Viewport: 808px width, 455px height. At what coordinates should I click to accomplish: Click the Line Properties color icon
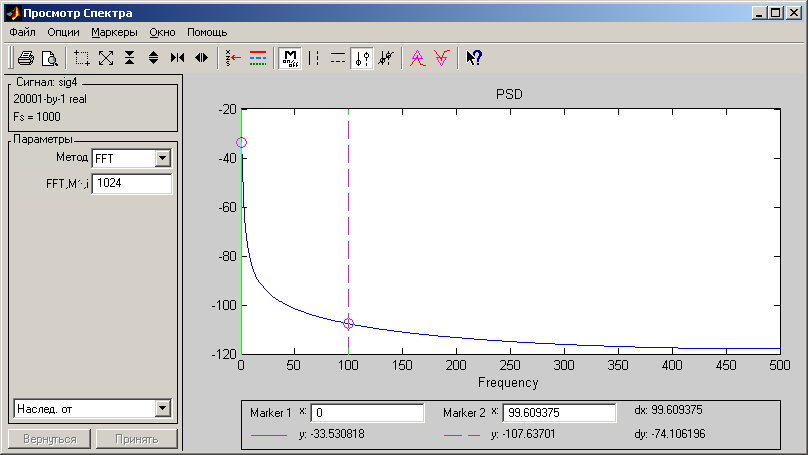click(257, 58)
